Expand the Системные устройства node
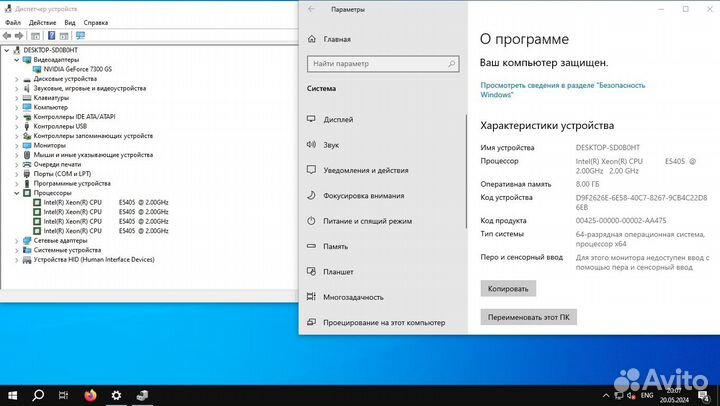720x406 pixels. point(17,250)
